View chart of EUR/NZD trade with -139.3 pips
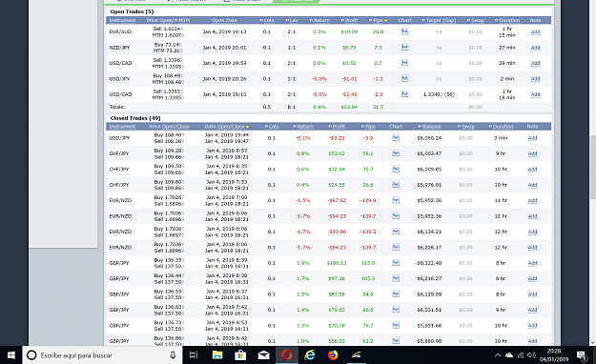 coord(396,231)
